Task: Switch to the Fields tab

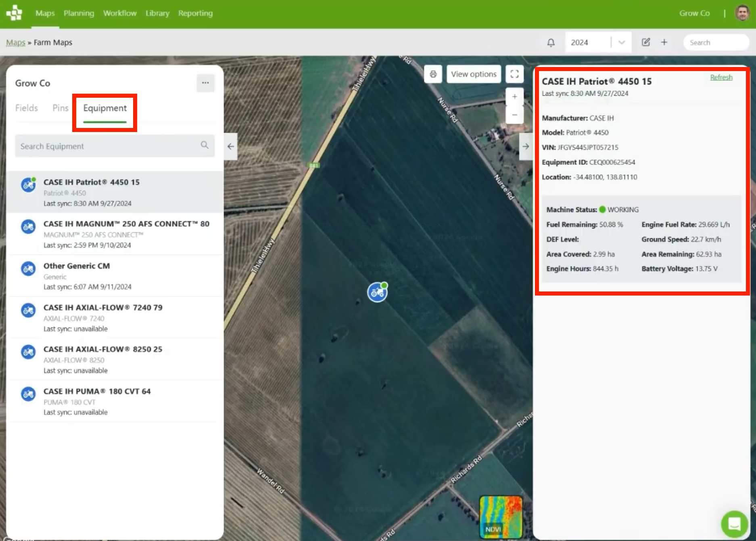Action: click(26, 108)
